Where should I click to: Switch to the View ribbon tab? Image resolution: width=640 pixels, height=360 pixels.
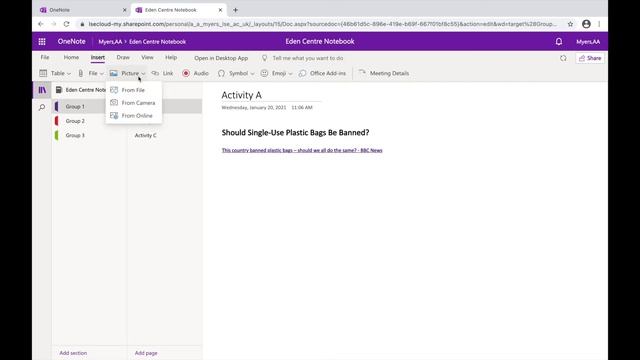(x=147, y=58)
